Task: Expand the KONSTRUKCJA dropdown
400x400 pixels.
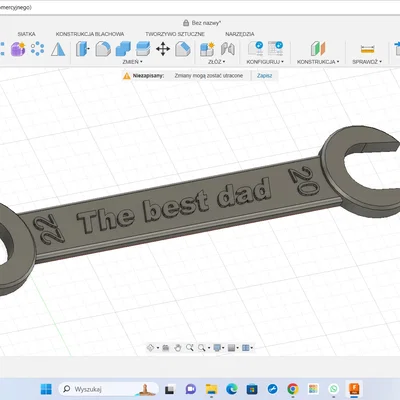Action: [318, 62]
